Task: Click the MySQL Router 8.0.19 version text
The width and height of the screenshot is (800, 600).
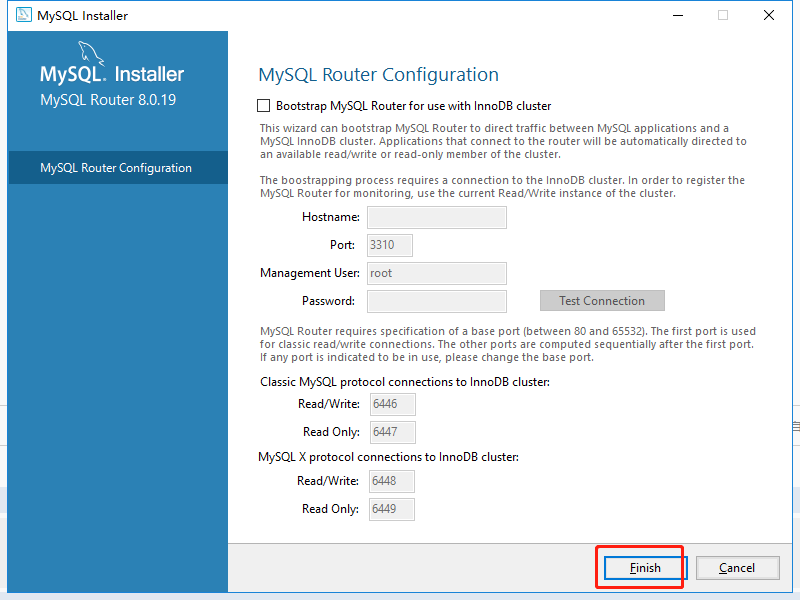Action: click(108, 99)
